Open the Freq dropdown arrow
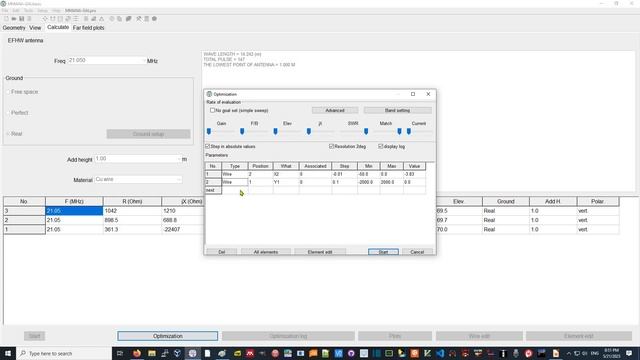Viewport: 640px width, 360px height. 143,60
